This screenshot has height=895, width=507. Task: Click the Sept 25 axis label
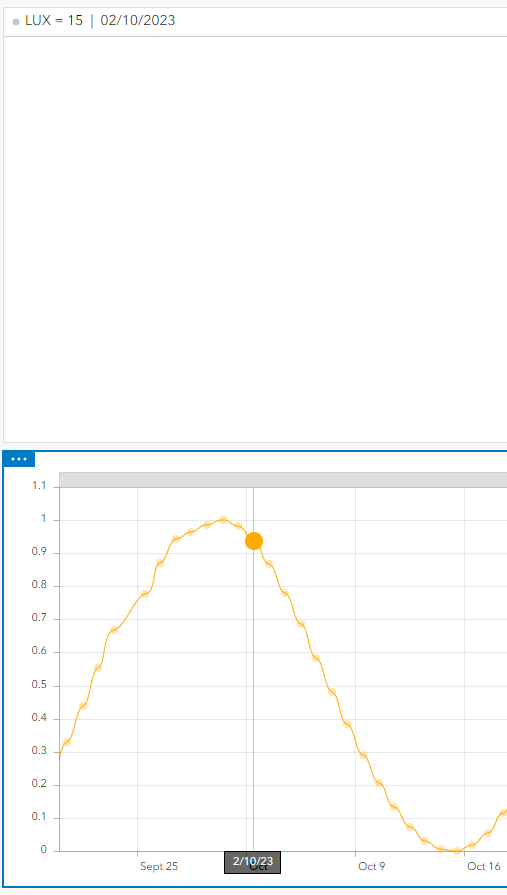(x=159, y=866)
